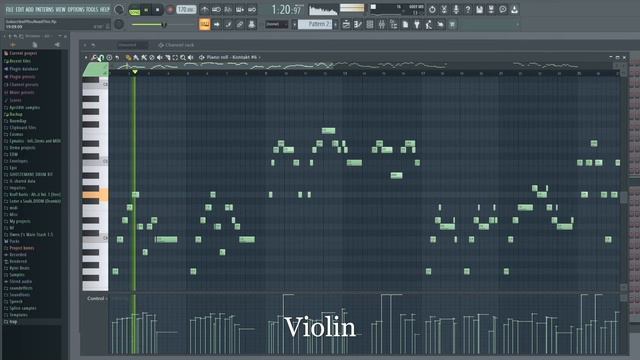640x360 pixels.
Task: Toggle blend recording overdub
Action: pyautogui.click(x=240, y=9)
